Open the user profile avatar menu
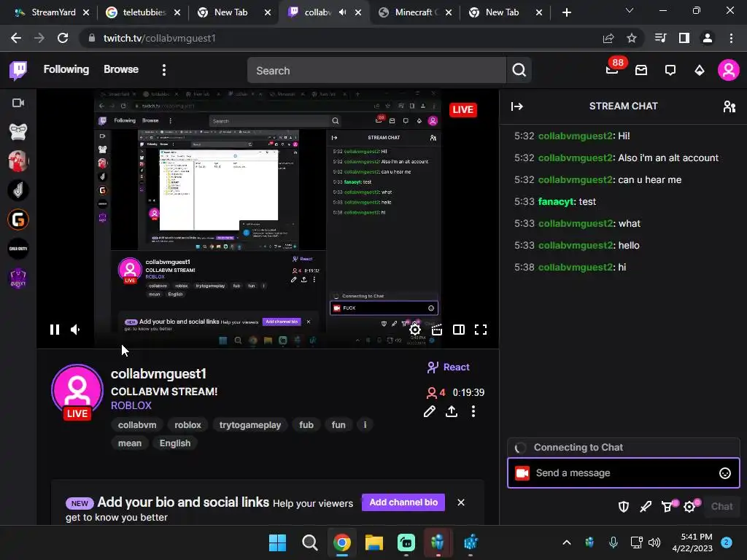Image resolution: width=747 pixels, height=560 pixels. [x=729, y=71]
